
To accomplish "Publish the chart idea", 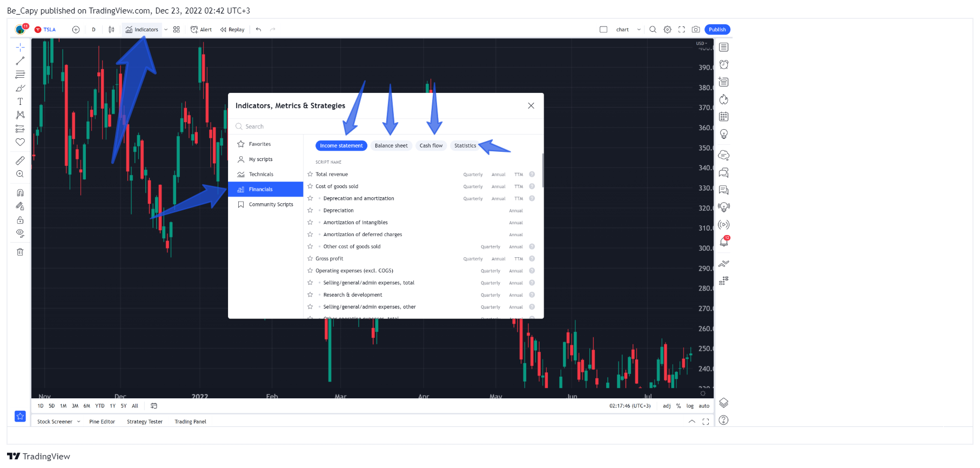I will click(x=717, y=30).
